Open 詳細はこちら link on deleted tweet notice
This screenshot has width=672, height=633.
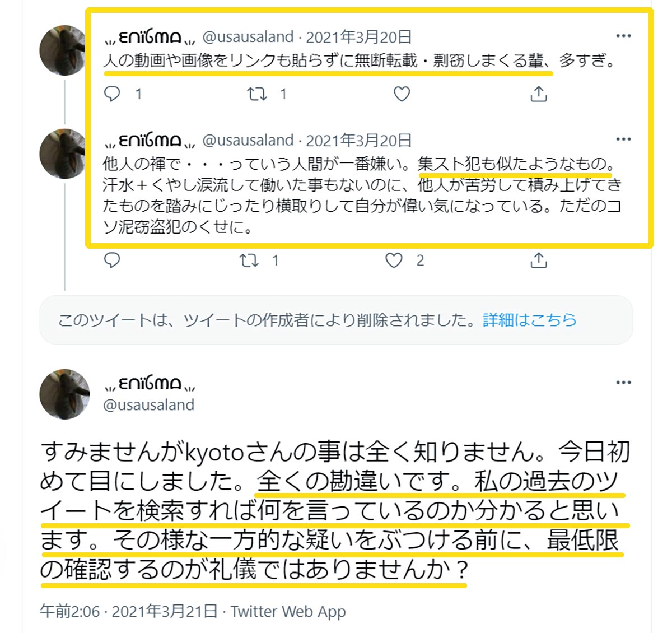point(530,320)
